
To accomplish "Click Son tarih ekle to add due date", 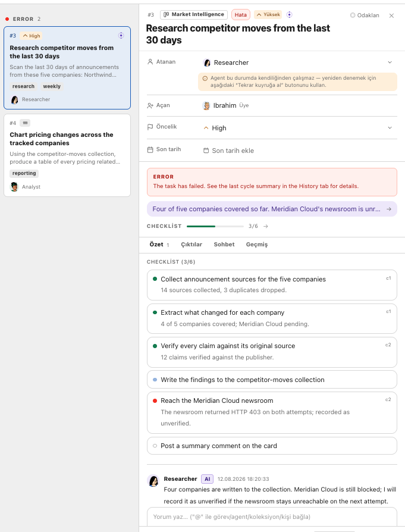I will point(228,151).
